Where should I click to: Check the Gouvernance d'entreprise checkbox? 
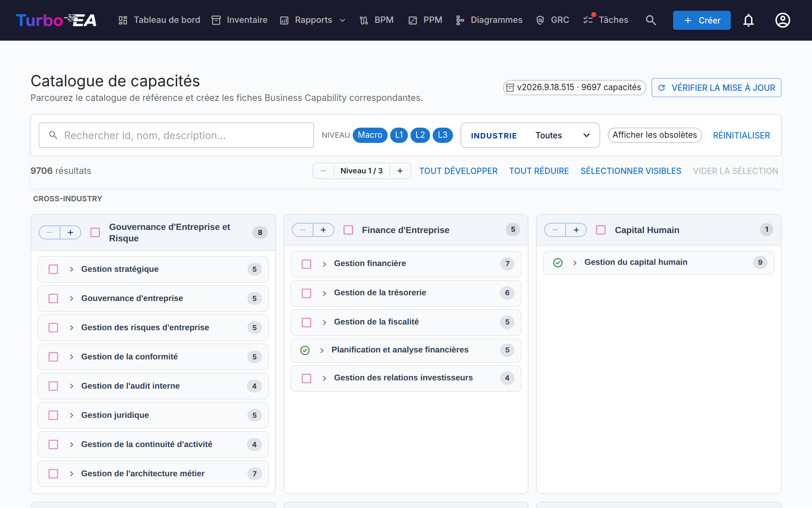pos(53,298)
